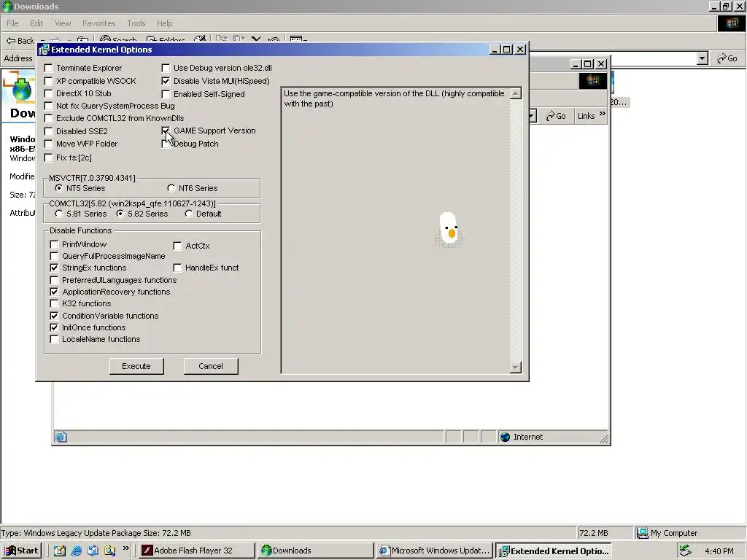This screenshot has height=560, width=747.
Task: Toggle Fix fs:[2c] checkbox
Action: 49,157
